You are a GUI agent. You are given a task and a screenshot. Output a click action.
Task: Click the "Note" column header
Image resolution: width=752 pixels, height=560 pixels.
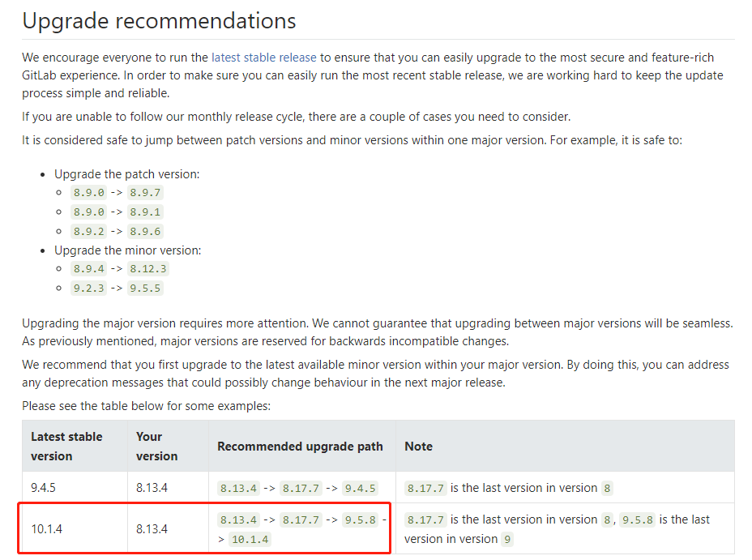coord(418,447)
